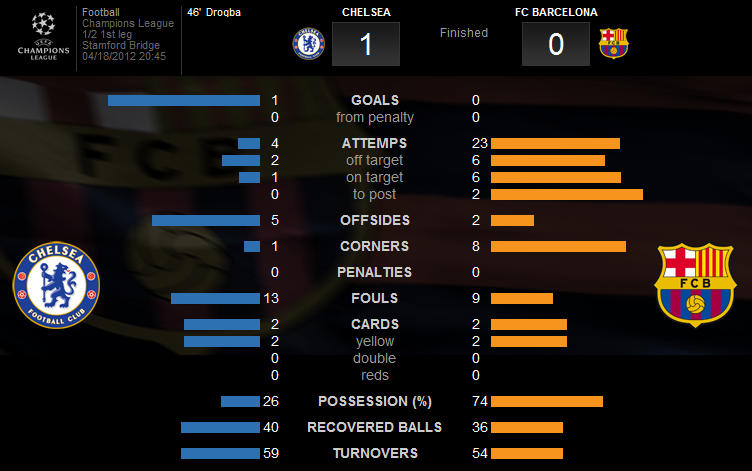Click Barcelona's orange corners bar showing 8

tap(558, 247)
